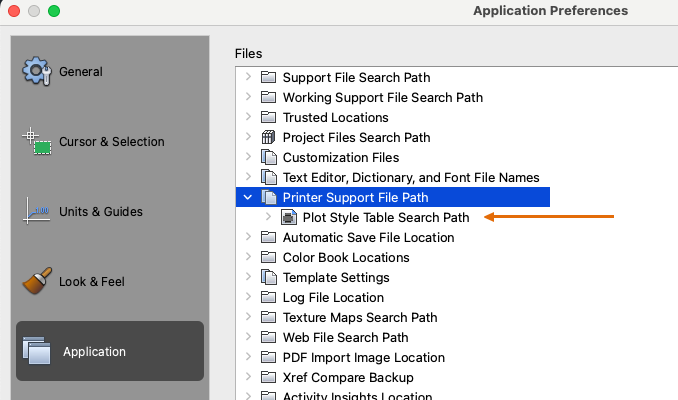Viewport: 678px width, 400px height.
Task: Click Look & Feel paintbrush icon
Action: (37, 281)
